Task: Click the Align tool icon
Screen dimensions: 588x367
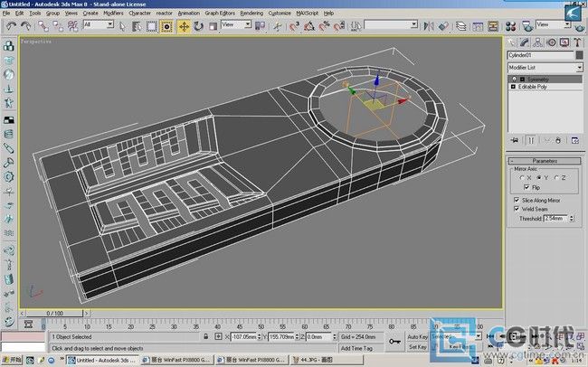Action: coord(443,26)
